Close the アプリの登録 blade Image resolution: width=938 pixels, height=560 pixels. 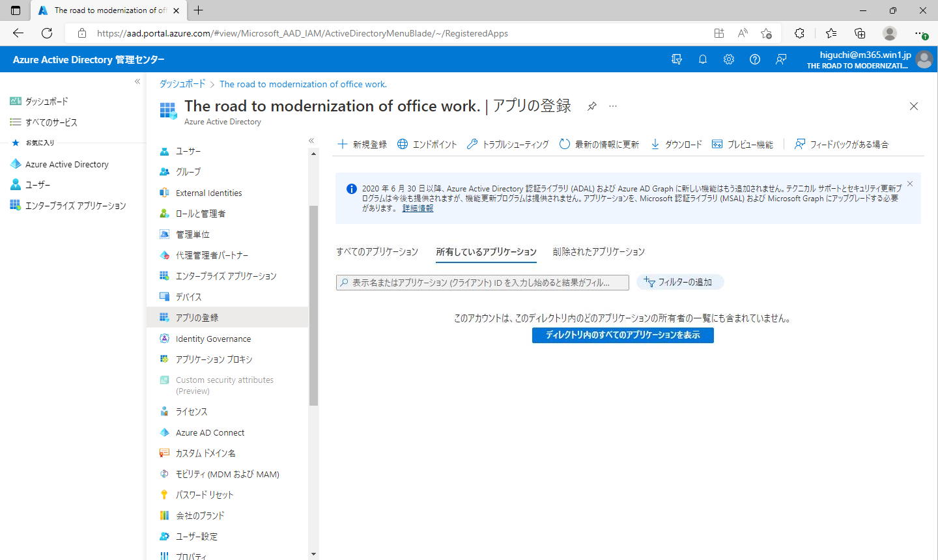coord(914,106)
